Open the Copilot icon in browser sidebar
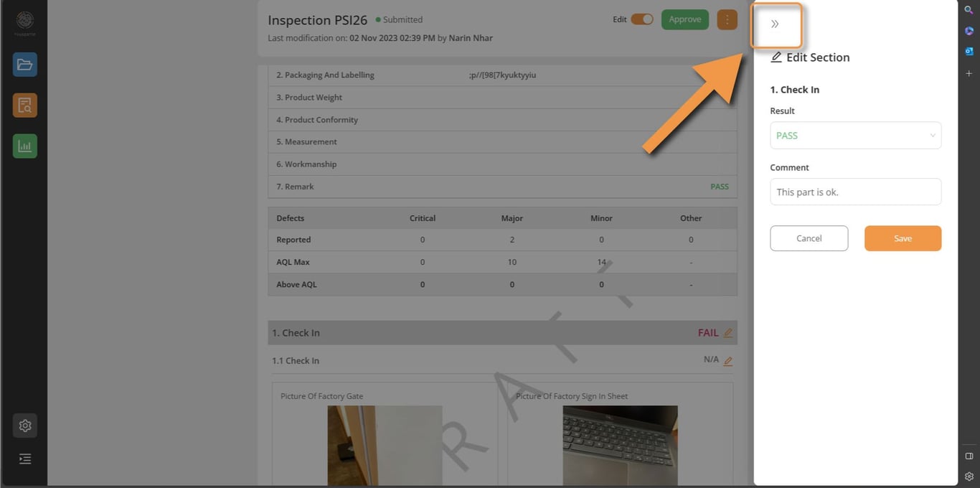This screenshot has height=488, width=980. [969, 31]
